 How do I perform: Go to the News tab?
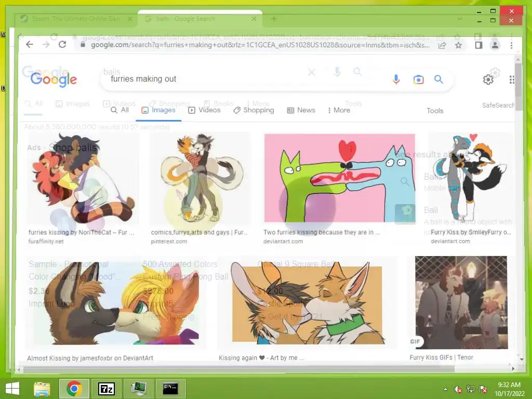(x=301, y=110)
